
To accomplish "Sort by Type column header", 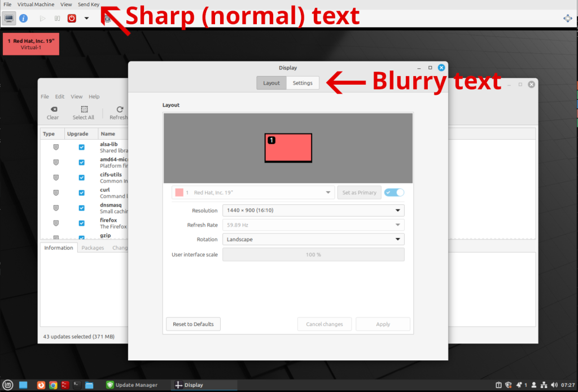I will tap(52, 134).
